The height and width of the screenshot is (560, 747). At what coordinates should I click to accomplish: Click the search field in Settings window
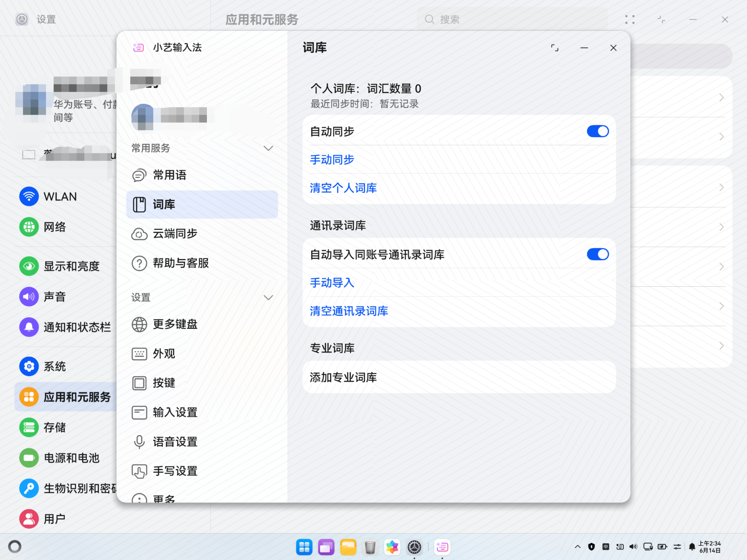pos(512,19)
